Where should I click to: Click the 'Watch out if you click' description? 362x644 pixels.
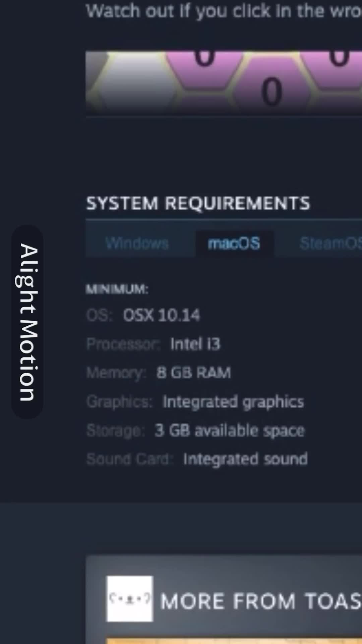tap(224, 11)
